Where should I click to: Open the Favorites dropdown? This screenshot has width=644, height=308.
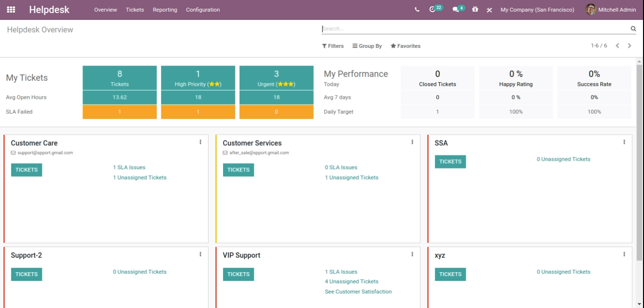[x=405, y=46]
